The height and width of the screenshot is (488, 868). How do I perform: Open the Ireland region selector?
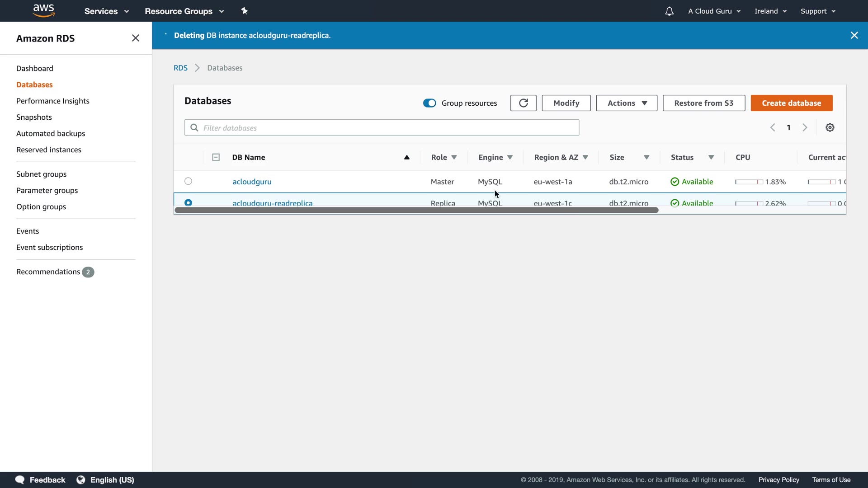770,11
